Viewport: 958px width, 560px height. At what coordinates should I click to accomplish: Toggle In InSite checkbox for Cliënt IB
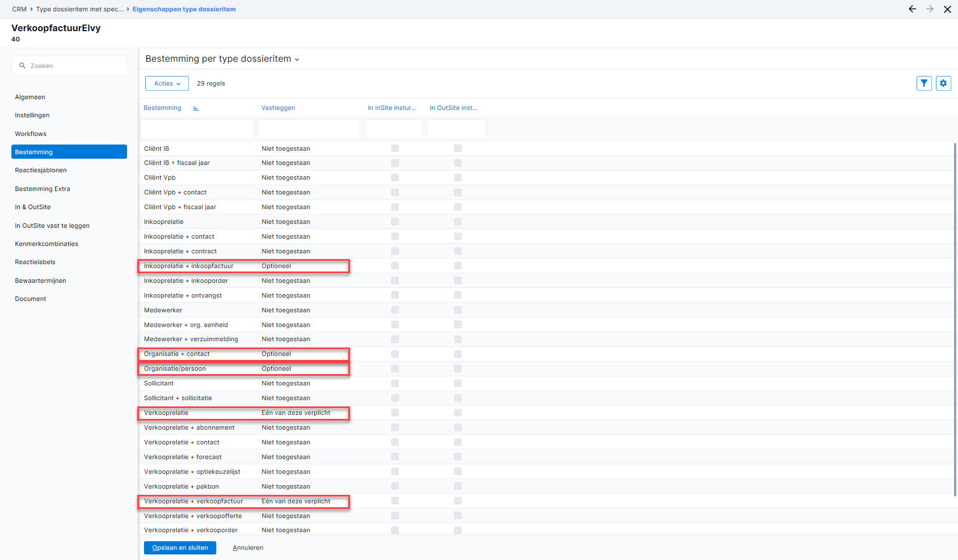[395, 149]
